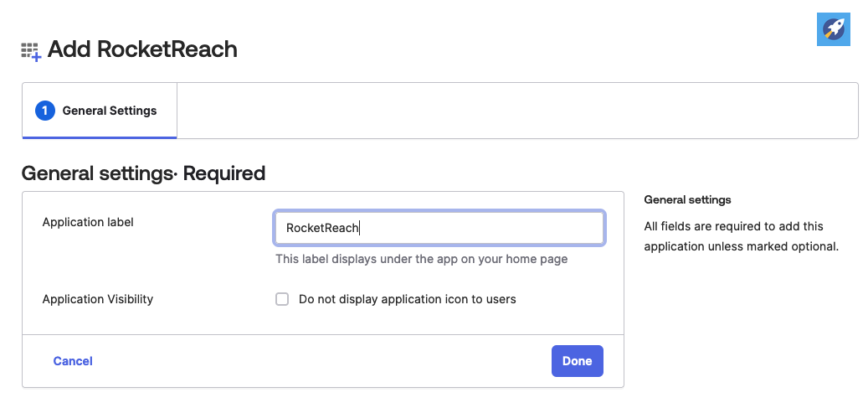Click the add-application grid plus icon

[31, 51]
